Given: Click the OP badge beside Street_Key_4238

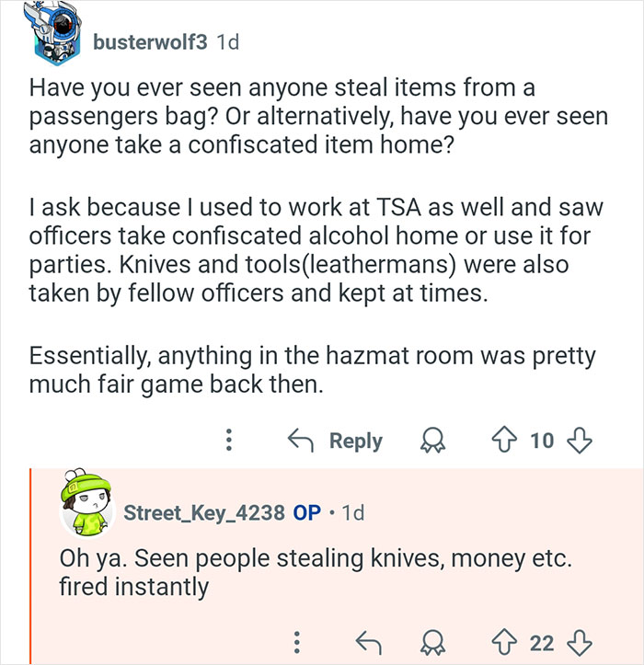Looking at the screenshot, I should 306,513.
